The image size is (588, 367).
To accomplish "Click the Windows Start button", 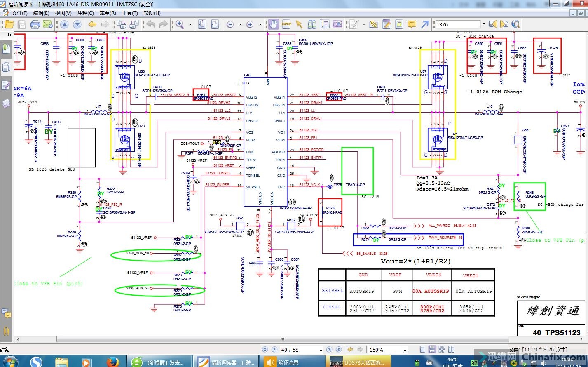I will 10,362.
